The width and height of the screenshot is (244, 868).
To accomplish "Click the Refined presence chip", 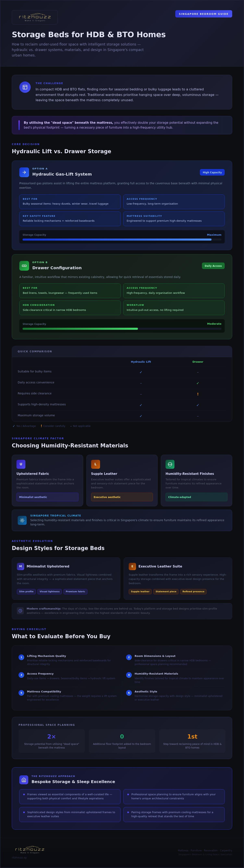I will (193, 591).
